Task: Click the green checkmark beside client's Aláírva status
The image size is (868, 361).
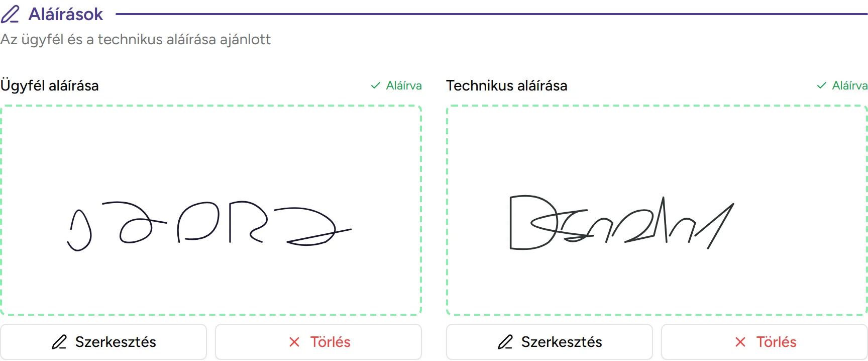Action: (x=375, y=85)
